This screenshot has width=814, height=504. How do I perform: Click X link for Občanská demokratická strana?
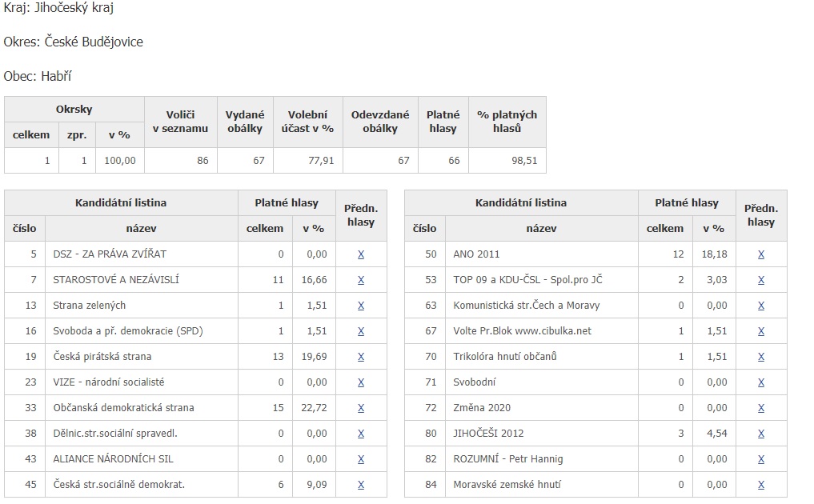(361, 408)
